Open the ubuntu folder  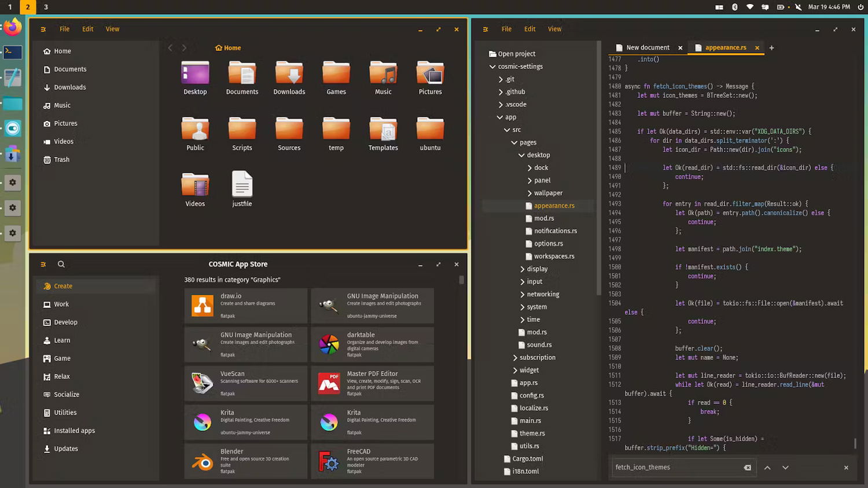point(430,134)
